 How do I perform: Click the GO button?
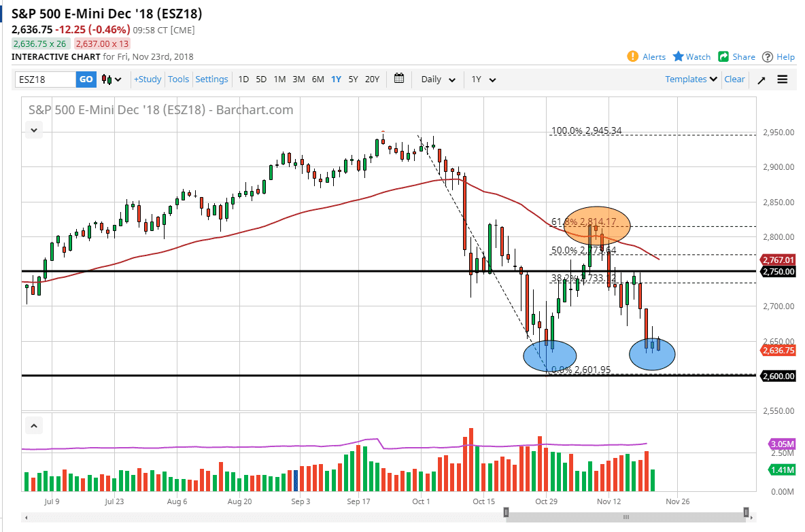point(86,79)
